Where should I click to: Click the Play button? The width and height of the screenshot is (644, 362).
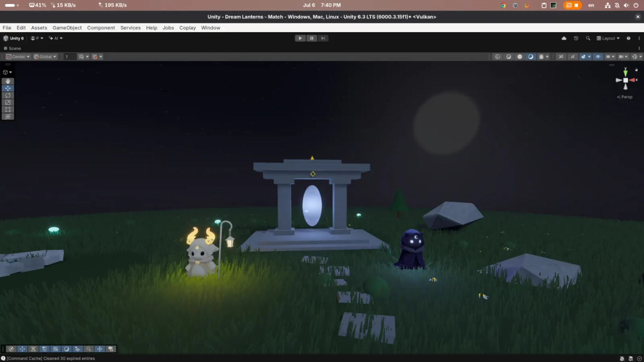300,38
